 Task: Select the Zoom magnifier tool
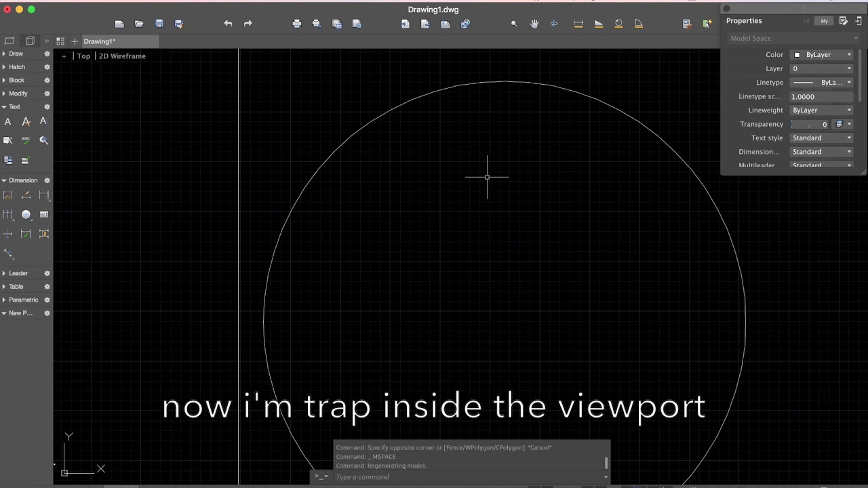point(514,24)
